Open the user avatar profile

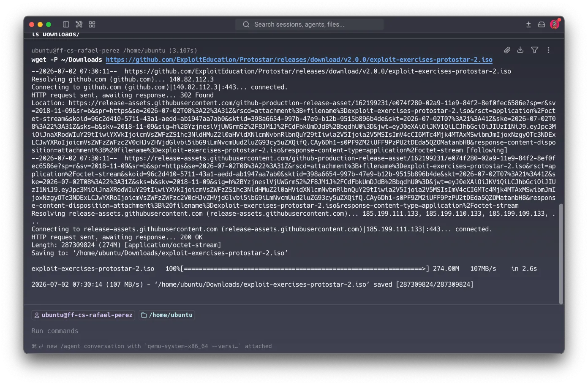555,24
